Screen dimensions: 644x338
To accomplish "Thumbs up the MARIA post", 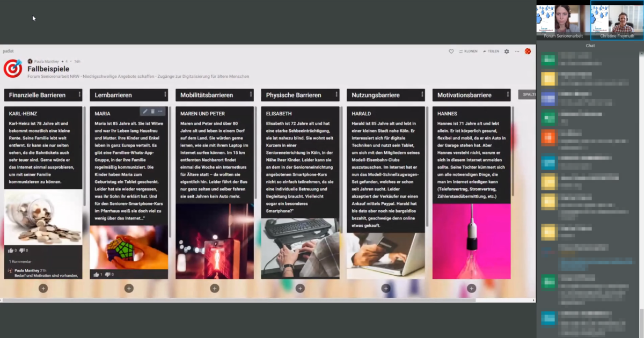I will coord(97,275).
